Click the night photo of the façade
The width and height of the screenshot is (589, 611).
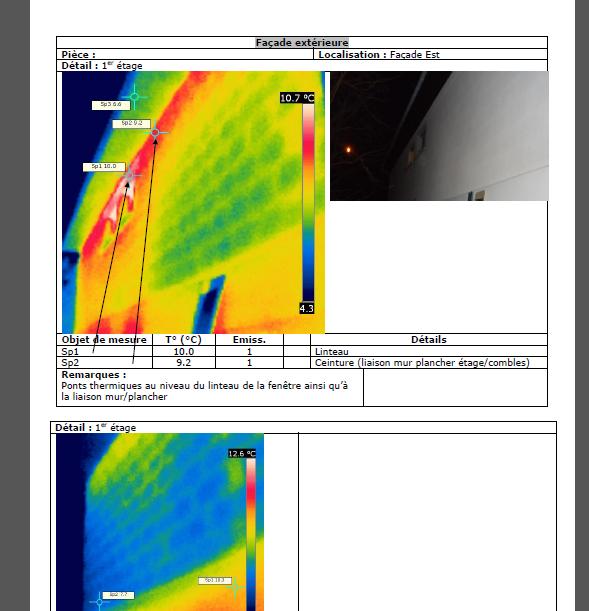click(439, 136)
